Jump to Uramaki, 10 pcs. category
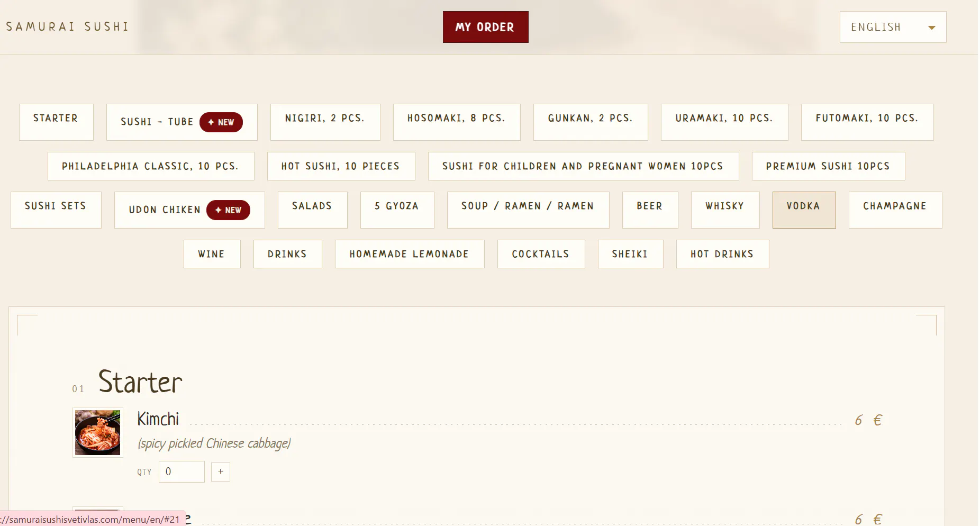 tap(724, 122)
